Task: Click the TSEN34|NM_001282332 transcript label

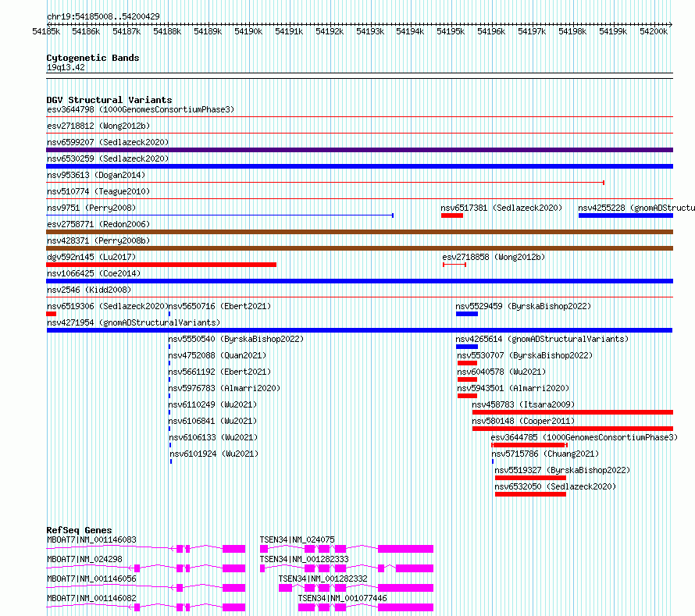Action: coord(323,579)
